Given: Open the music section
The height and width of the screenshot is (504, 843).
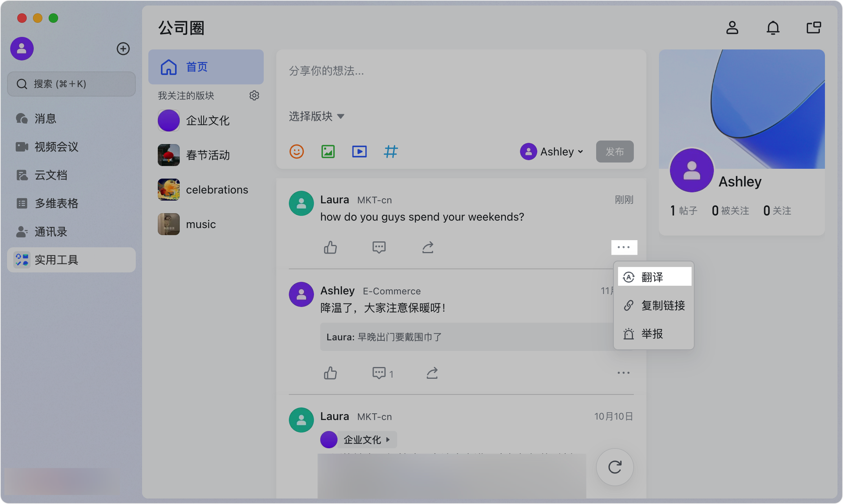Looking at the screenshot, I should click(x=206, y=224).
